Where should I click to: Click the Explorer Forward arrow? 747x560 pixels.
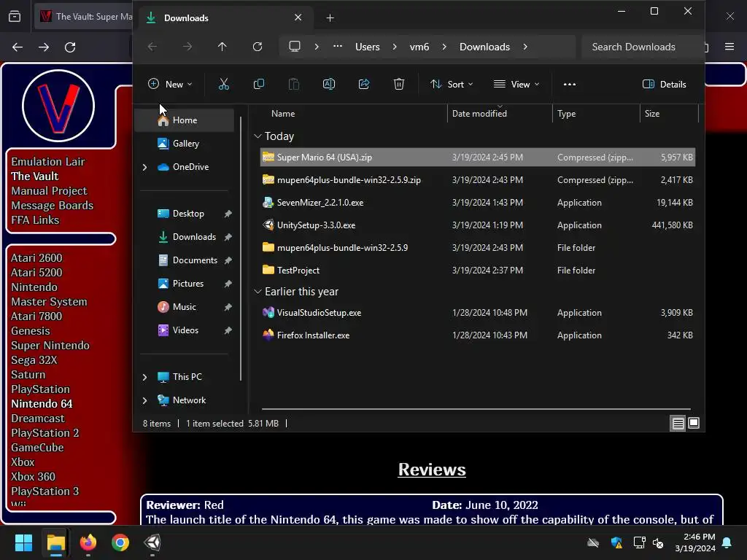(x=187, y=47)
